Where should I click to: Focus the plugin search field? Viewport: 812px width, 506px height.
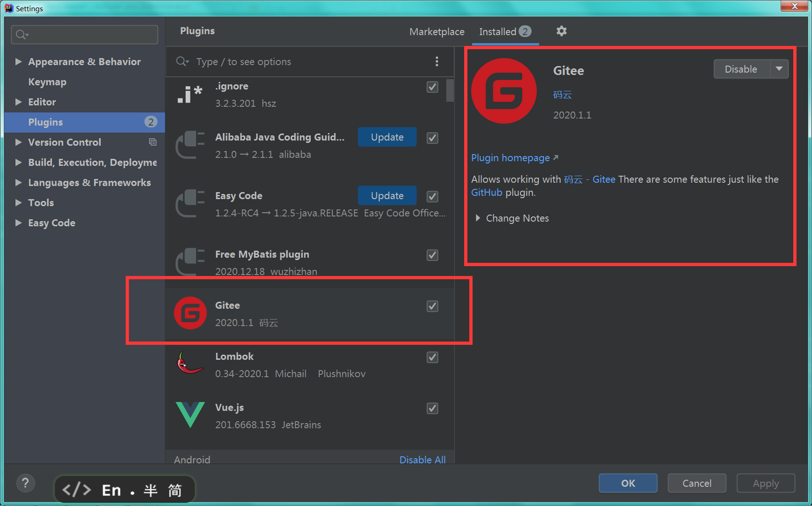pyautogui.click(x=309, y=61)
